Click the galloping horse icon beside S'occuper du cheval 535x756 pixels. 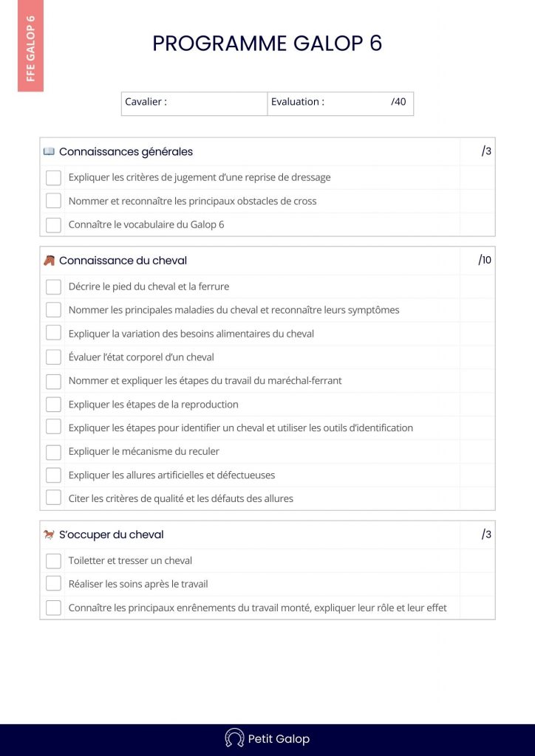pyautogui.click(x=49, y=535)
